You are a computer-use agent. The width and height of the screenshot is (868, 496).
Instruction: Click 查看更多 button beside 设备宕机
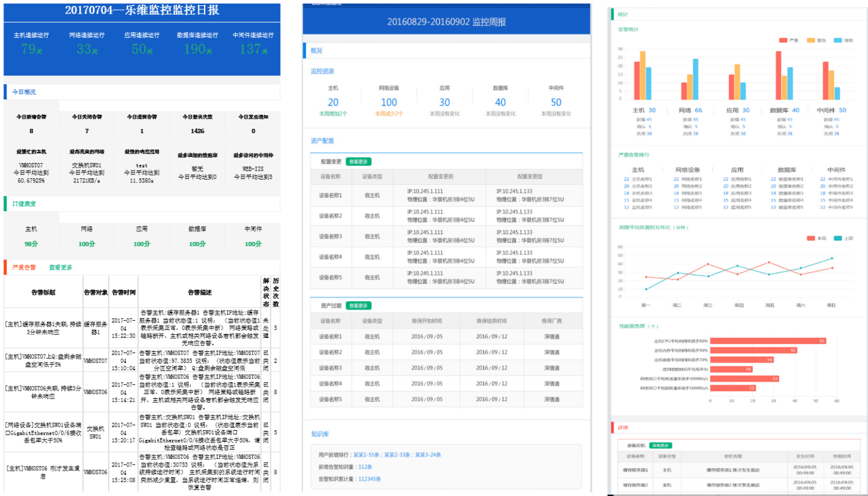[660, 445]
